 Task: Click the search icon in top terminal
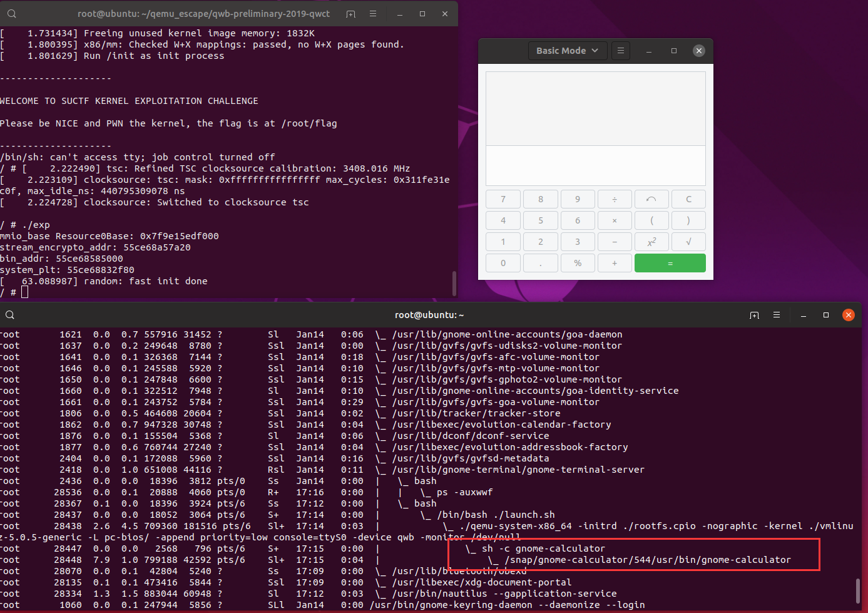[11, 14]
